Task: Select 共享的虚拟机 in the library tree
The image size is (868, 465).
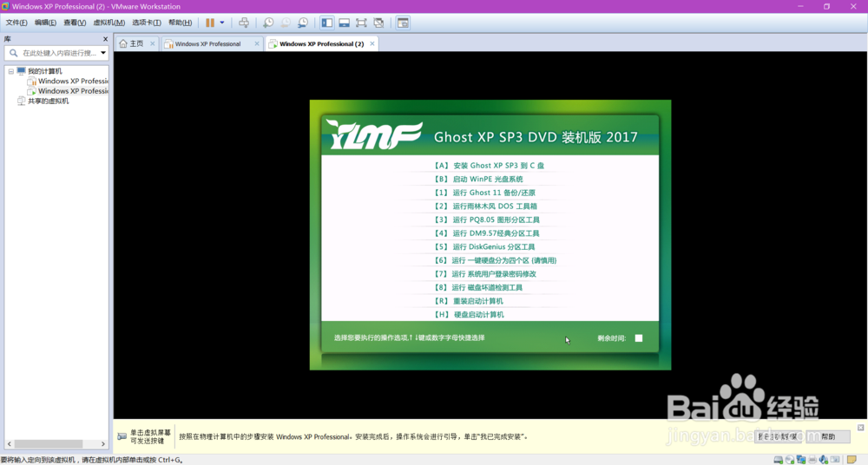Action: click(48, 102)
